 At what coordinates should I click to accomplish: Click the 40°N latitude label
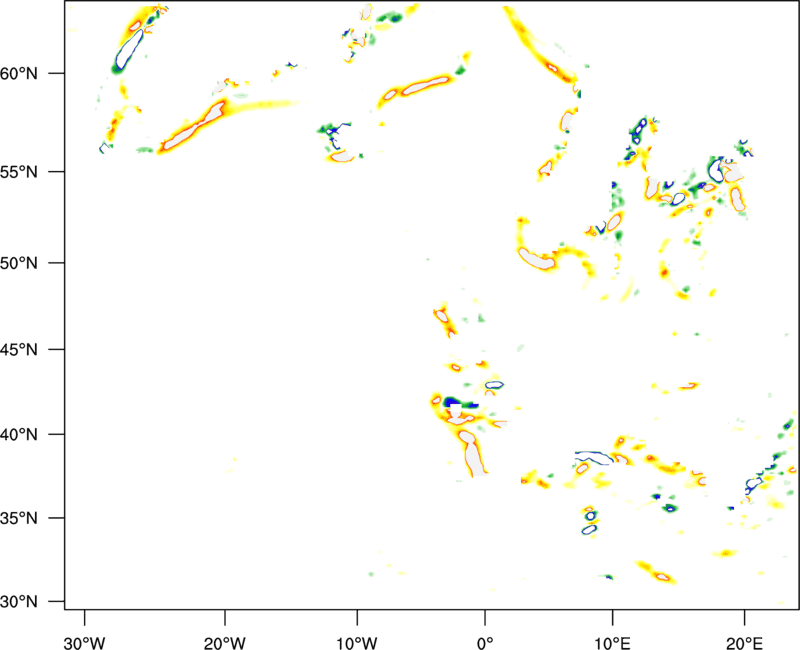(19, 435)
